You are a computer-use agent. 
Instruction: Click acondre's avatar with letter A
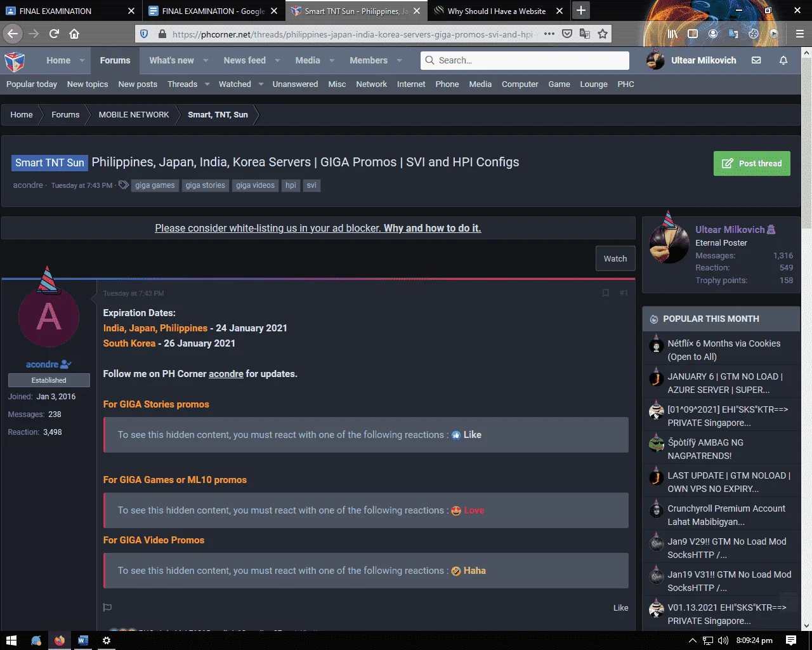click(49, 317)
